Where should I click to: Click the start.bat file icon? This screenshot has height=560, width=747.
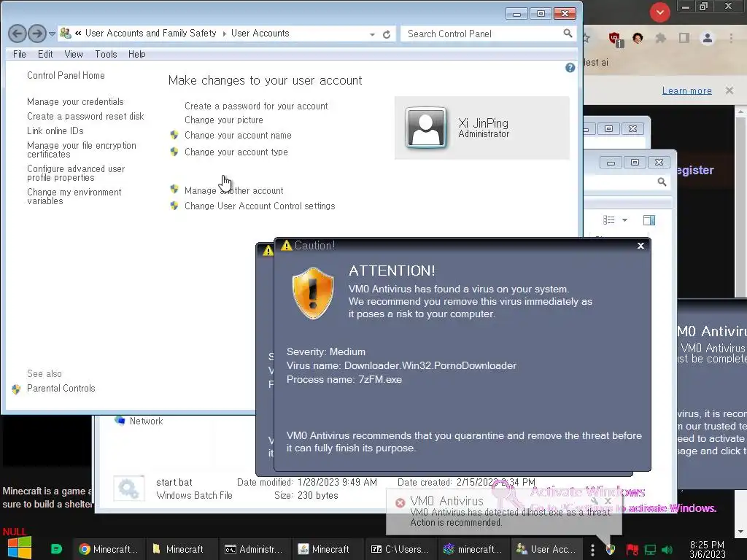tap(128, 489)
